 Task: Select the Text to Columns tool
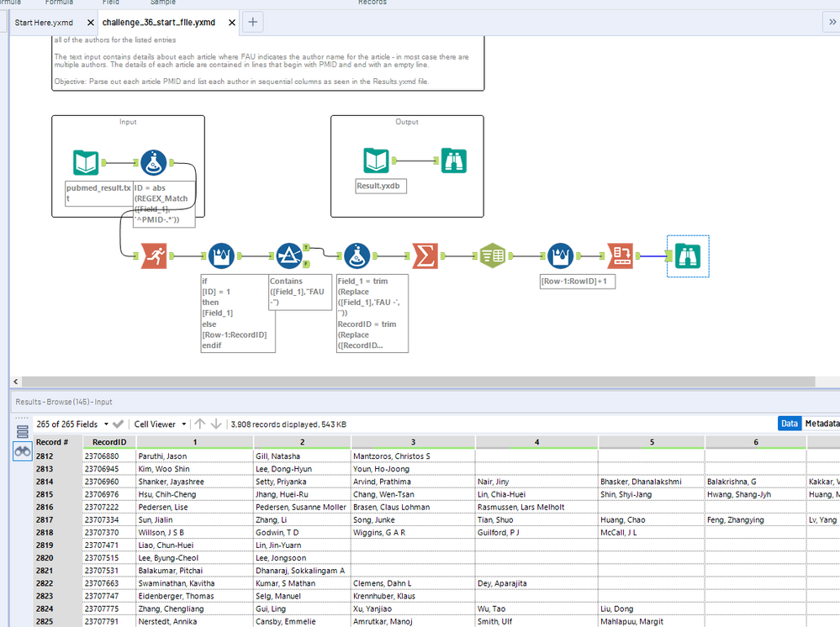[493, 256]
